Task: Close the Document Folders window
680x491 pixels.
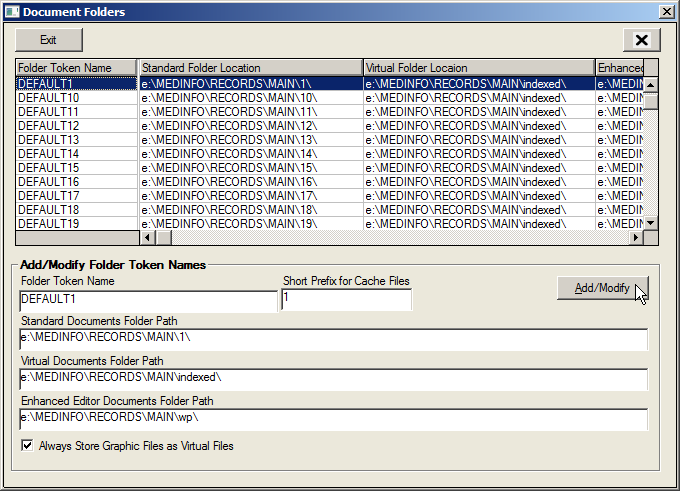Action: pos(666,11)
